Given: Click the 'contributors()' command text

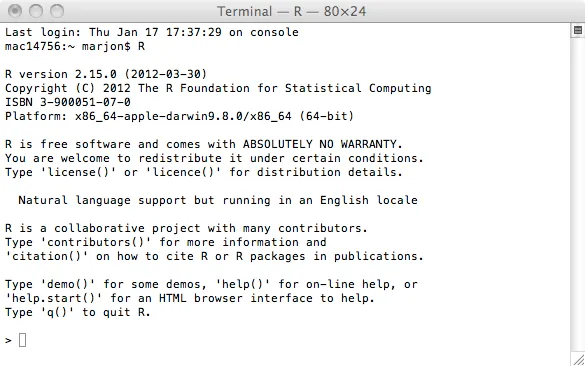Looking at the screenshot, I should 96,242.
